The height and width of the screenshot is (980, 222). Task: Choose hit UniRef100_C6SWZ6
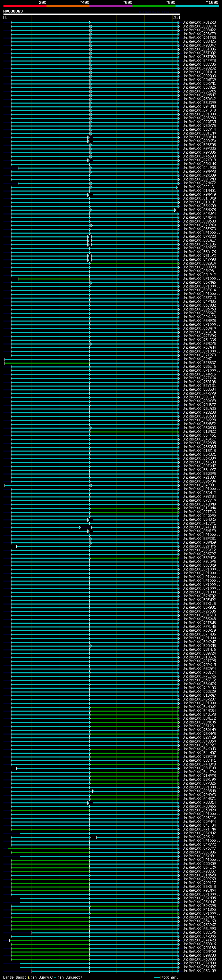(x=199, y=88)
